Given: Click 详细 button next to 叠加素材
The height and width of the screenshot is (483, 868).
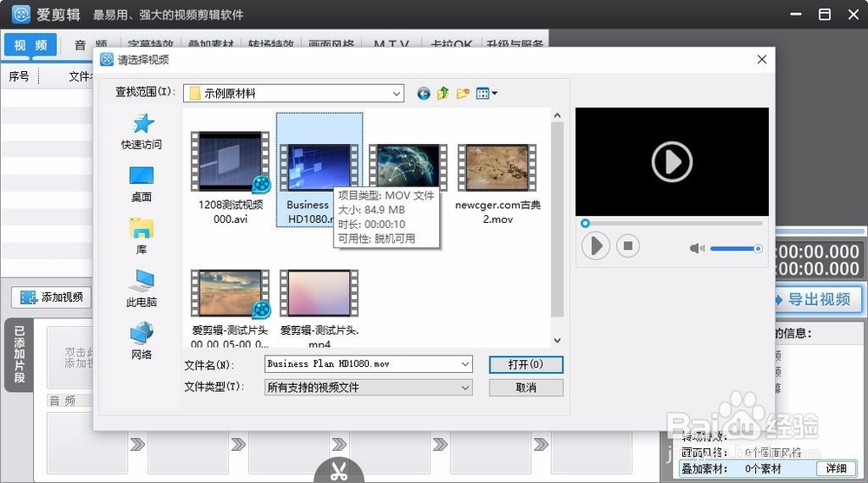Looking at the screenshot, I should (x=836, y=468).
